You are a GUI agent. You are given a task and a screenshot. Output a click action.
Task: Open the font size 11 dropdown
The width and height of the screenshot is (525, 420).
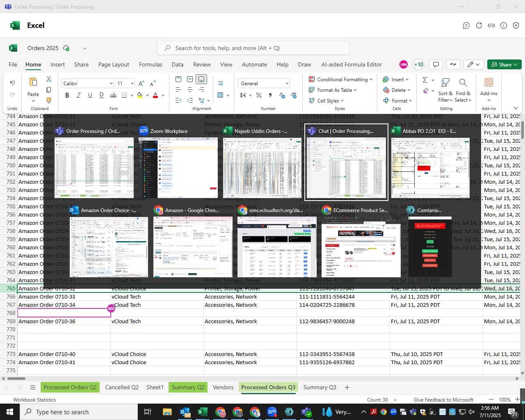[x=132, y=84]
